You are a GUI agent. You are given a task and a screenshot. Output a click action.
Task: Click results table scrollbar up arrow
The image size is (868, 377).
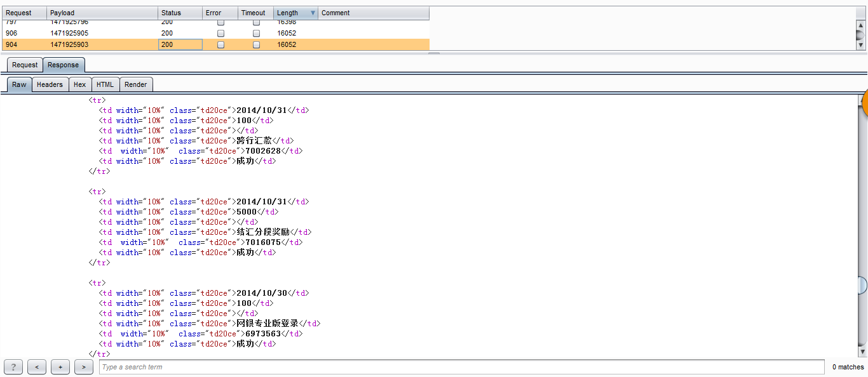pyautogui.click(x=861, y=24)
